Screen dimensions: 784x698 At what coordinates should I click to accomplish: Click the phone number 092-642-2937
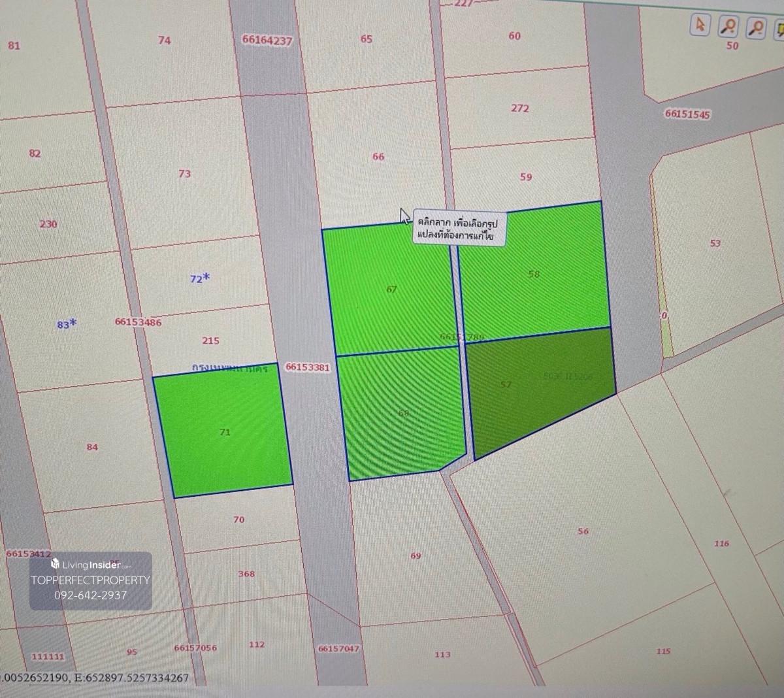click(91, 595)
